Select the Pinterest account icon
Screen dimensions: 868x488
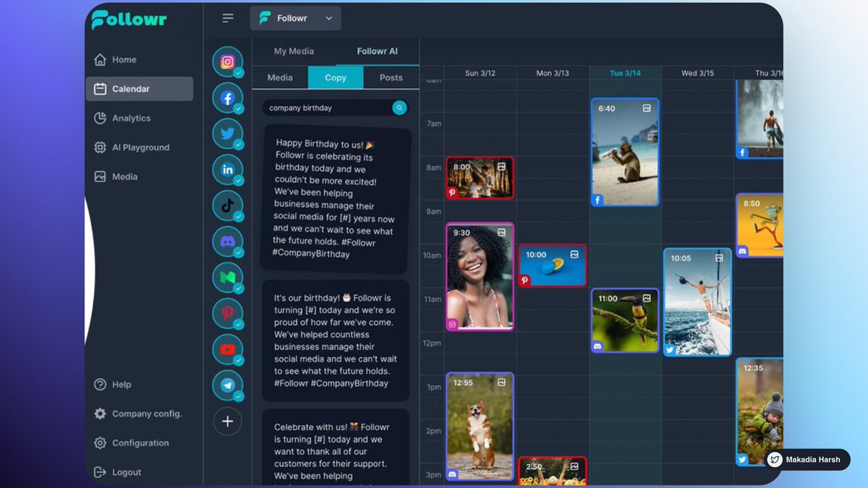227,313
